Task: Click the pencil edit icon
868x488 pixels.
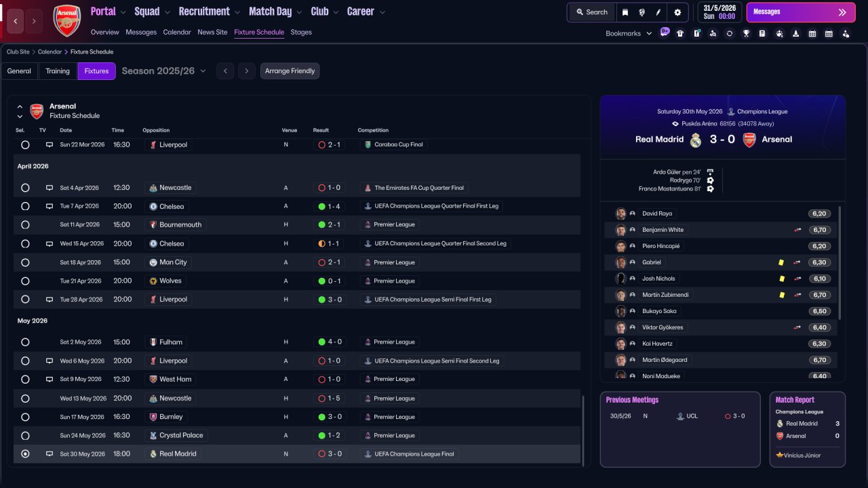Action: click(x=658, y=12)
